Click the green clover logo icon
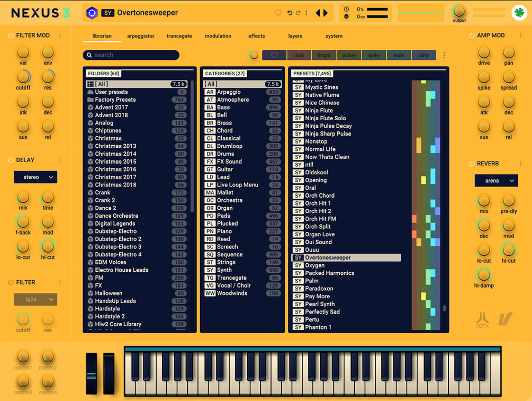 tap(519, 13)
